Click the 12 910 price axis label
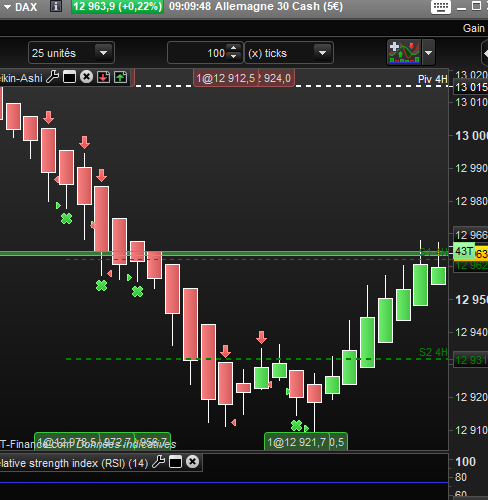This screenshot has height=500, width=488. 471,430
